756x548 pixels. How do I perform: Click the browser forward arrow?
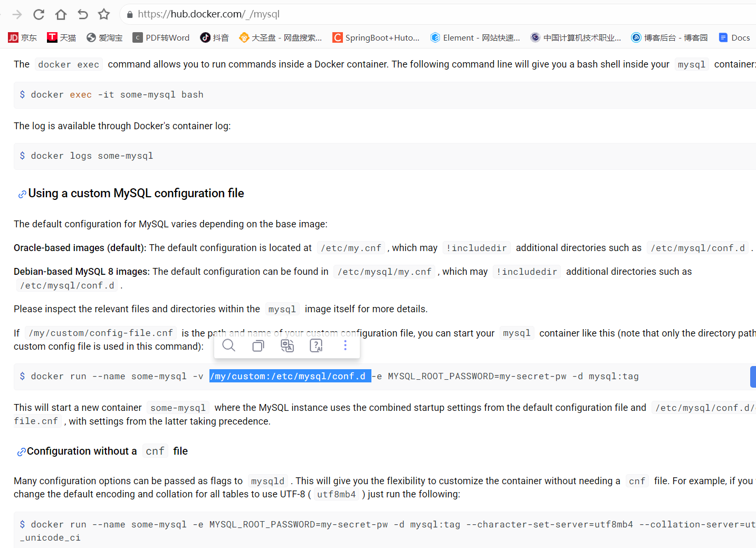click(17, 14)
